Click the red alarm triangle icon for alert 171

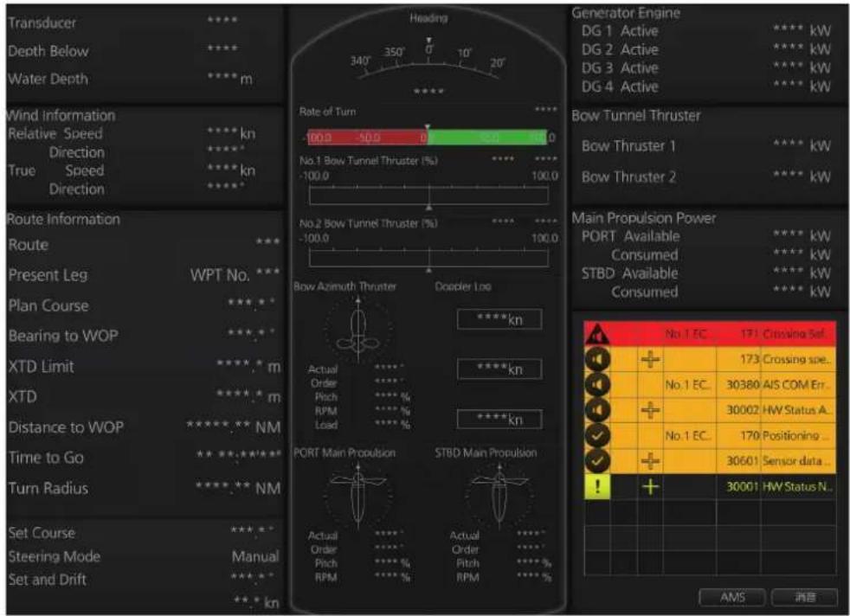(x=597, y=334)
